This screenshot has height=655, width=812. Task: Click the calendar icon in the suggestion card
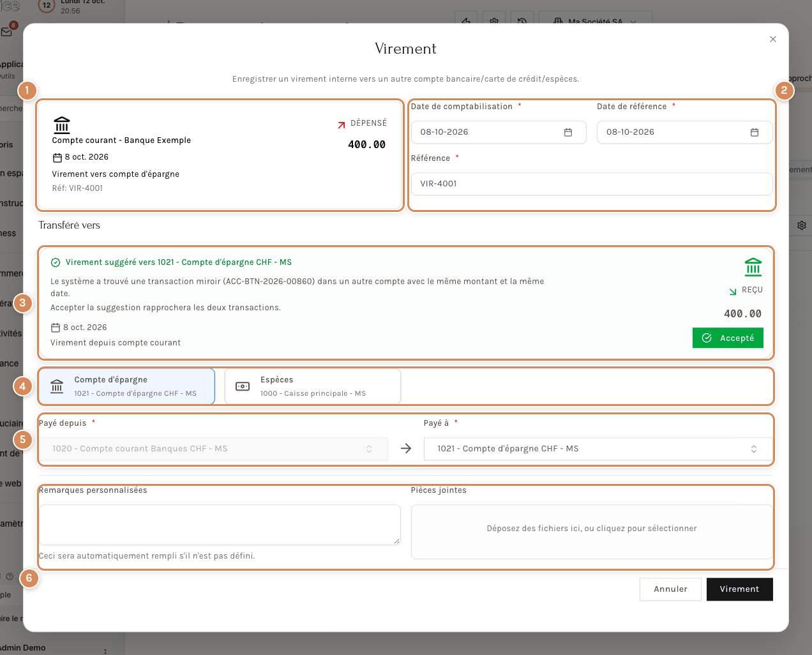click(x=56, y=327)
